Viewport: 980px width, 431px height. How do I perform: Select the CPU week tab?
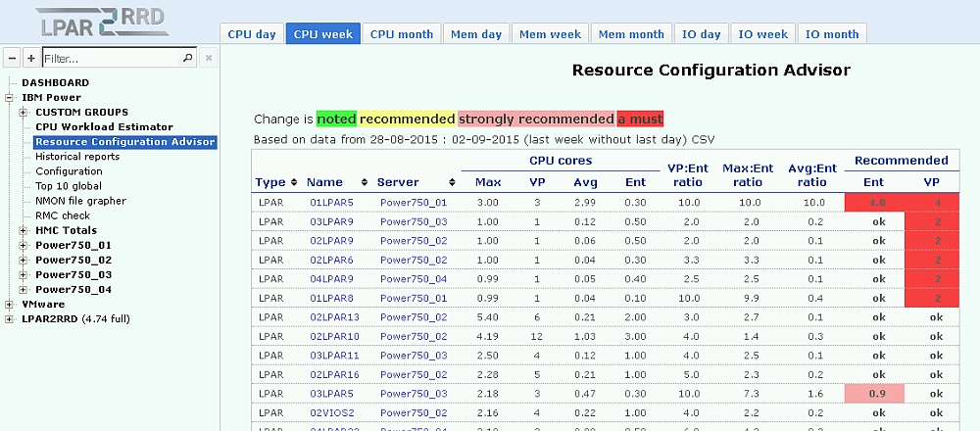pyautogui.click(x=323, y=34)
